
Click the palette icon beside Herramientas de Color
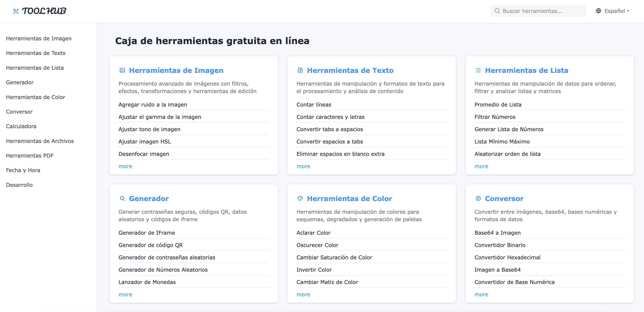click(x=300, y=199)
